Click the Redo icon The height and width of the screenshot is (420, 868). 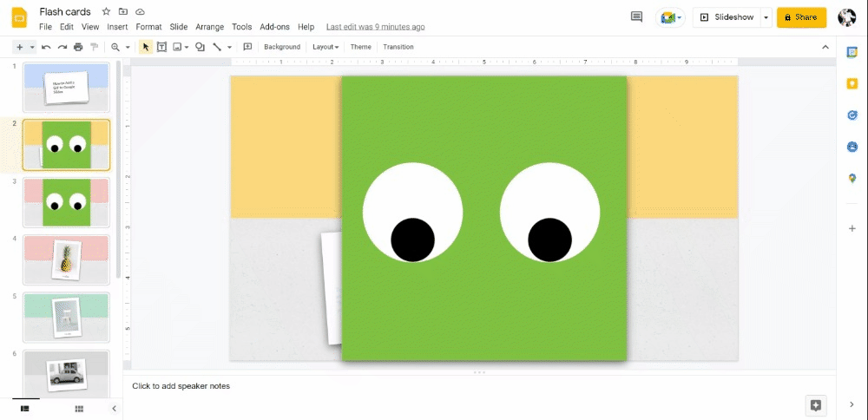pos(62,47)
